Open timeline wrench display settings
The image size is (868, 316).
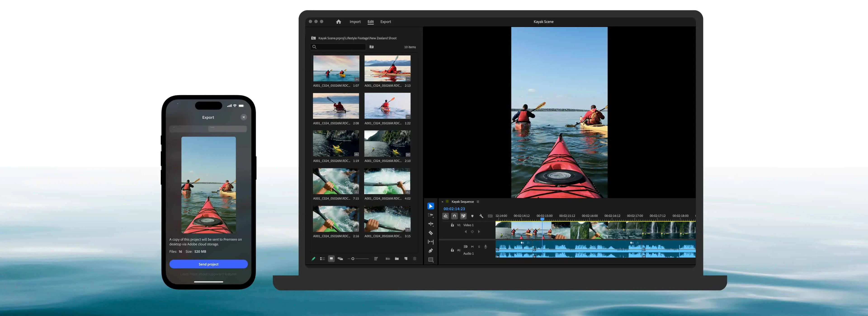point(481,216)
